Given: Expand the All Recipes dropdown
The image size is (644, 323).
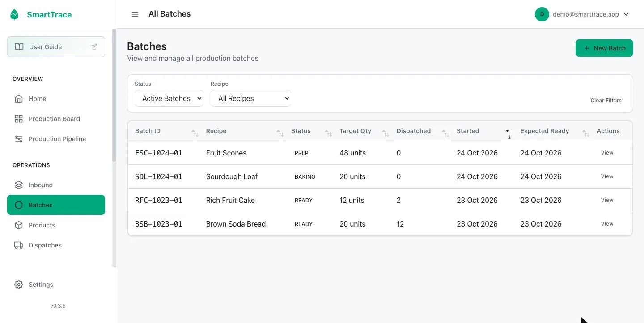Looking at the screenshot, I should click(x=251, y=98).
